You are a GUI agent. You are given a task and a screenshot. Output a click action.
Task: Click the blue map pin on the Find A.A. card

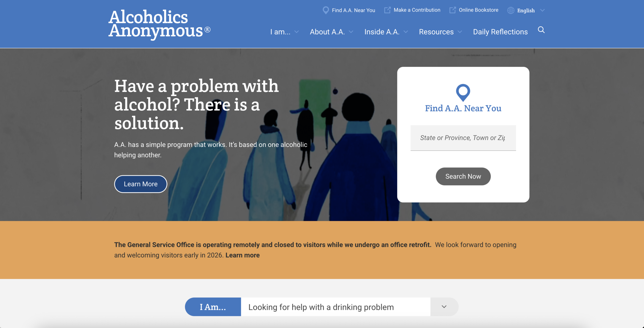463,93
